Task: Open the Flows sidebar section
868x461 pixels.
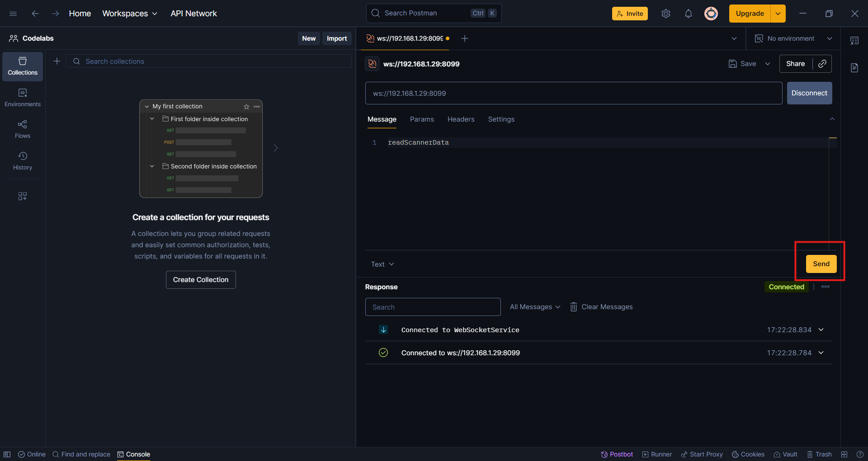Action: coord(23,129)
